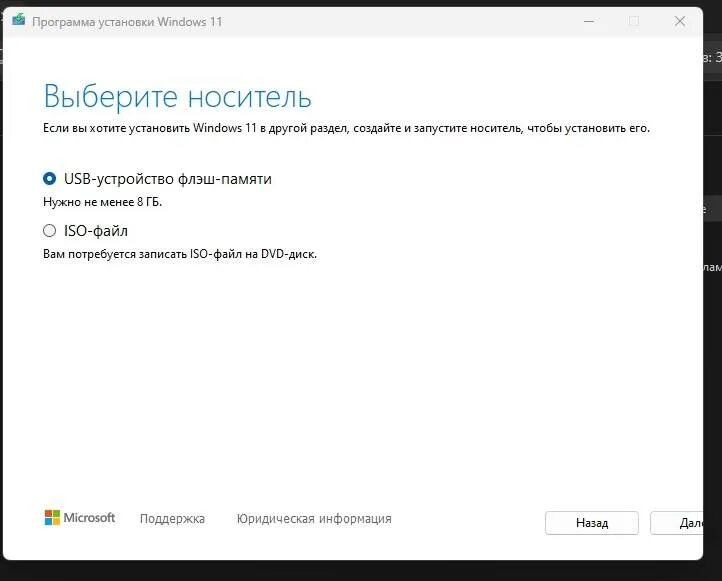Minimize the Windows 11 setup window

(x=589, y=21)
